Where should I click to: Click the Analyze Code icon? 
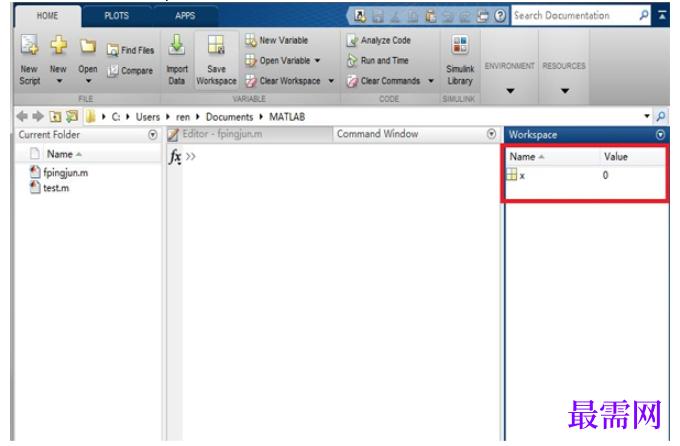[352, 41]
